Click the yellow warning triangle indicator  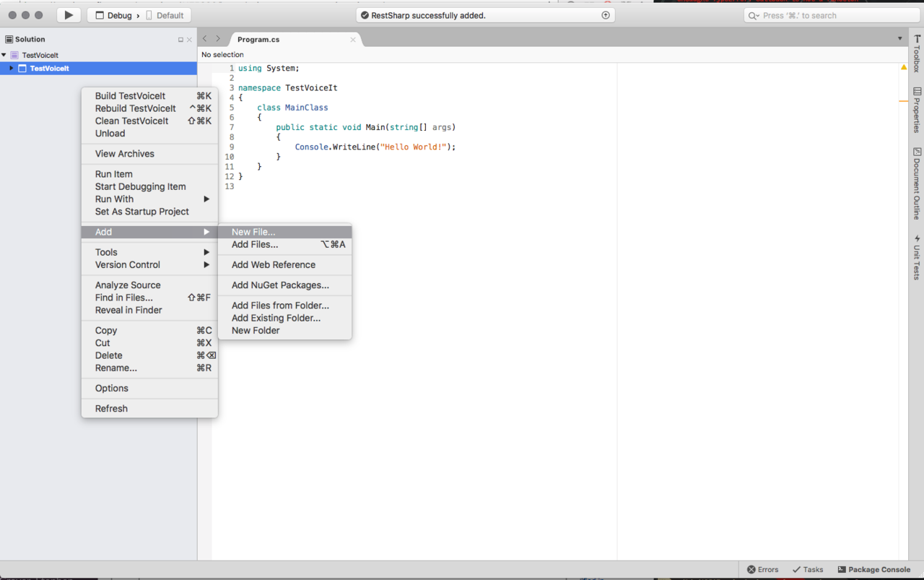tap(904, 67)
